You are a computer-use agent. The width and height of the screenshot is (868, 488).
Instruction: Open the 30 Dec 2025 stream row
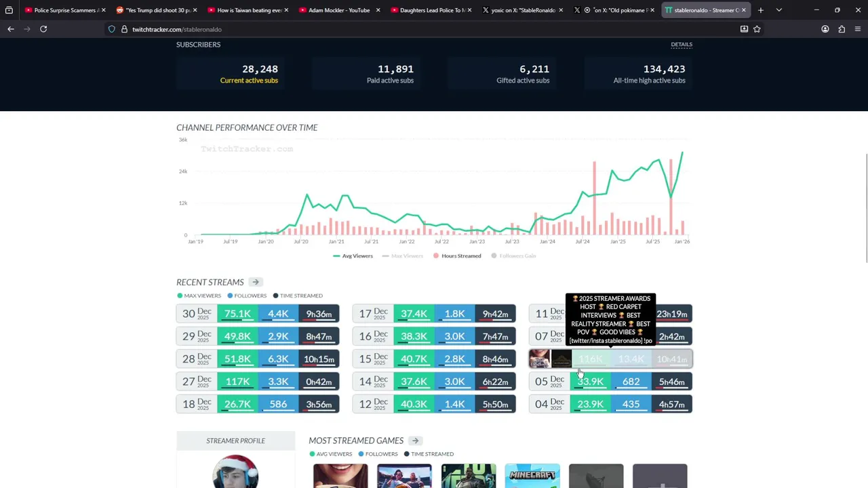point(258,314)
